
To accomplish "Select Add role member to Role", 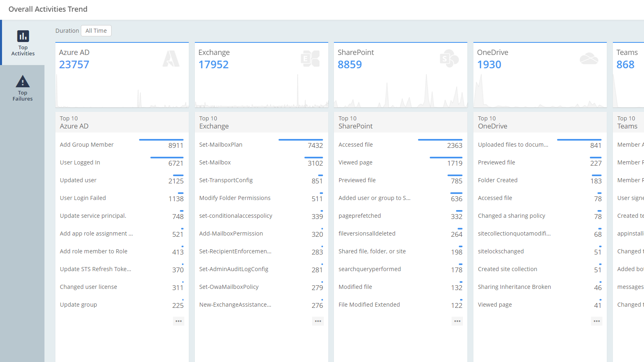I will point(122,251).
